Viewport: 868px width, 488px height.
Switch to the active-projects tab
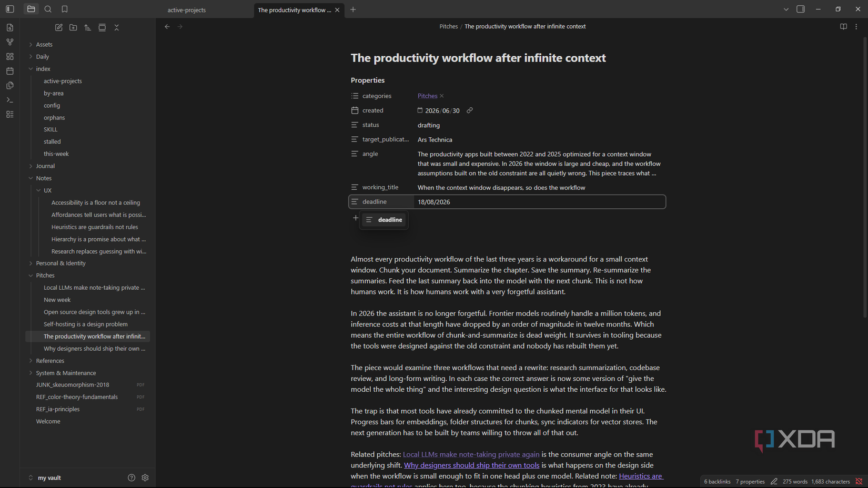pos(187,10)
